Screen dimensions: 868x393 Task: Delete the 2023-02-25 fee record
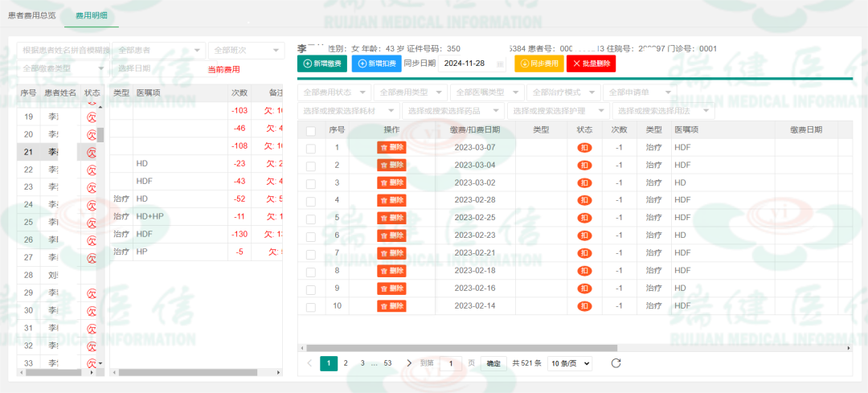click(x=391, y=218)
